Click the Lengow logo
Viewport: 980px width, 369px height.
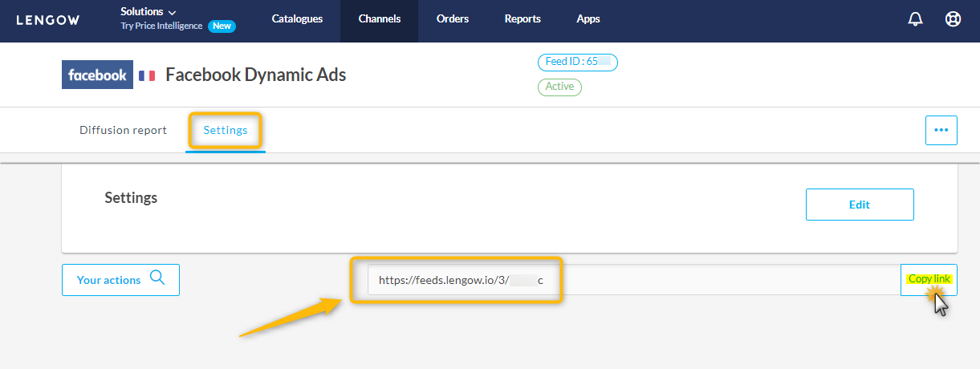[x=48, y=20]
